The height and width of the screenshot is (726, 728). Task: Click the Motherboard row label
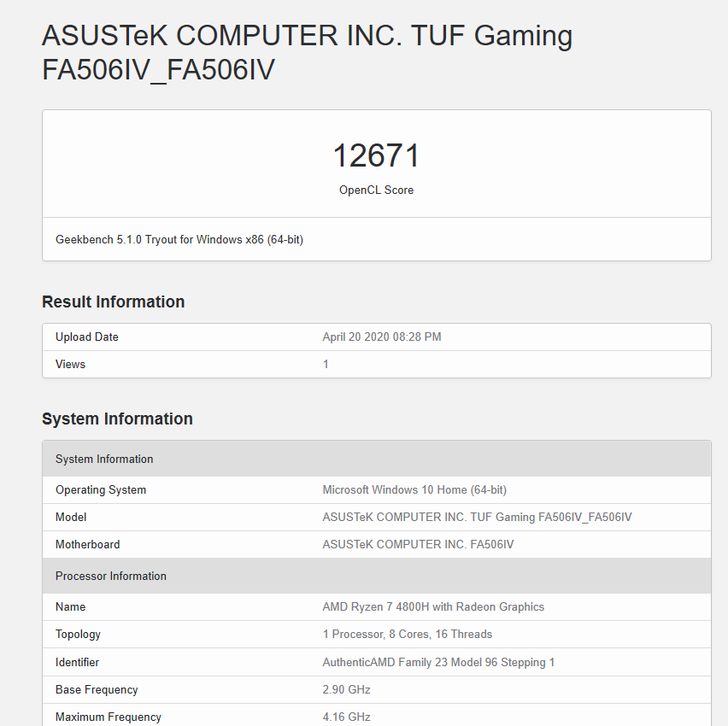coord(88,545)
